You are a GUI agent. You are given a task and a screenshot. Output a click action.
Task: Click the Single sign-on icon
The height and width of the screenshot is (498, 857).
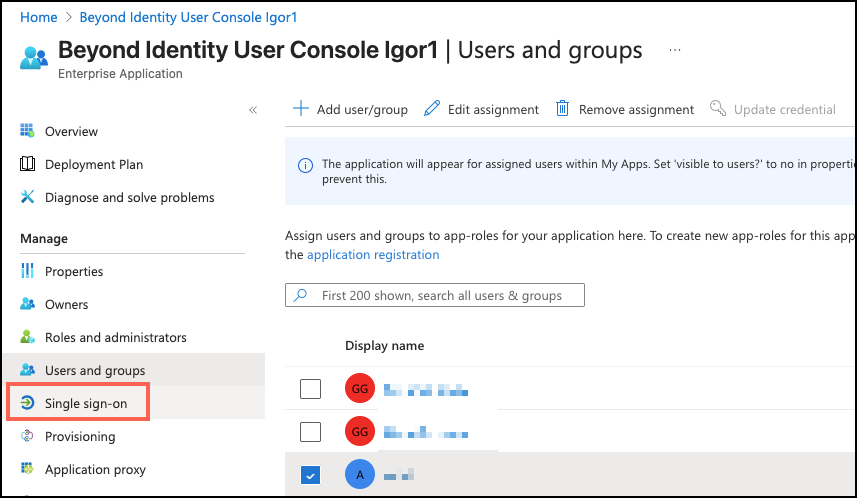click(x=28, y=403)
